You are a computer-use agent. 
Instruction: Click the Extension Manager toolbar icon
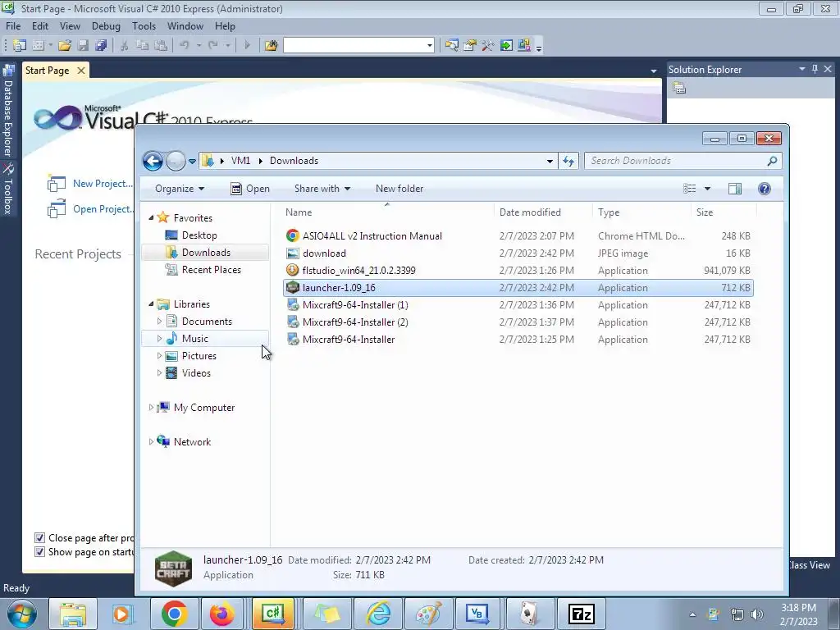pos(524,46)
